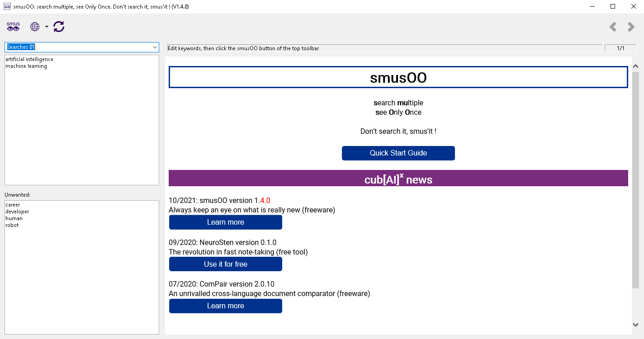Click the '10/2021: smusOO version' news line

[219, 200]
